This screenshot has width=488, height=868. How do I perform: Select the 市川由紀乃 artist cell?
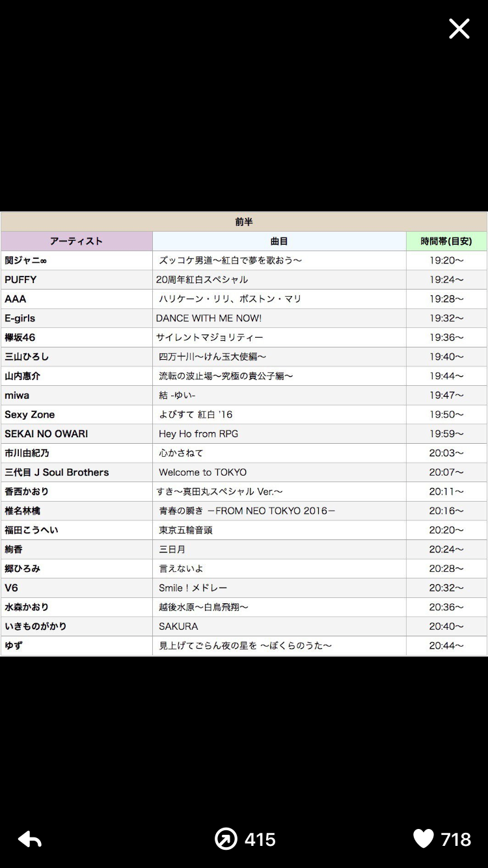coord(77,453)
